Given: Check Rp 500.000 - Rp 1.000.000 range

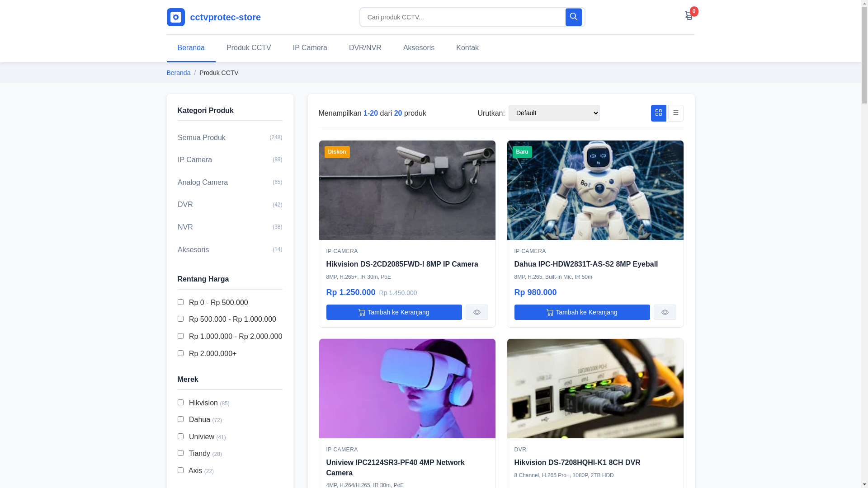Looking at the screenshot, I should click(180, 319).
